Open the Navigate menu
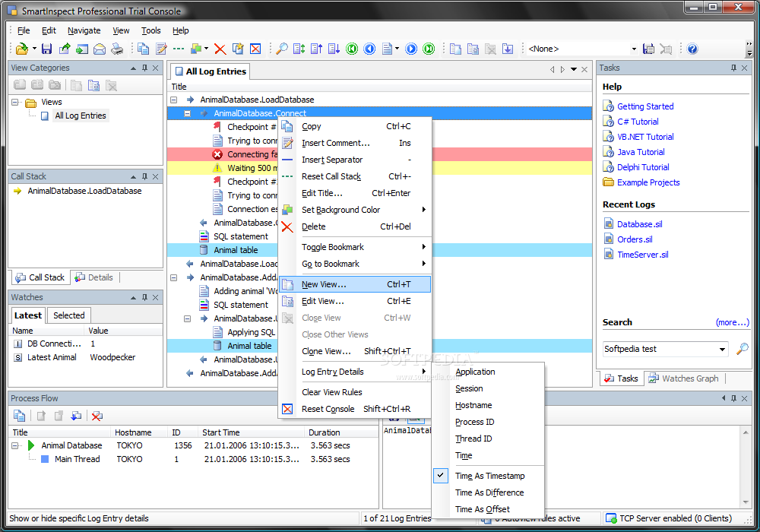760x532 pixels. (84, 30)
